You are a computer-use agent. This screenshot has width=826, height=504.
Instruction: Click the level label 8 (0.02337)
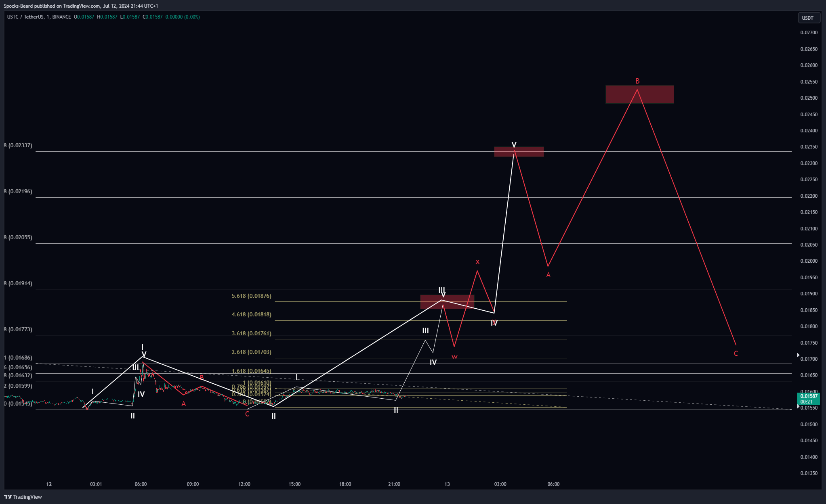pyautogui.click(x=18, y=145)
